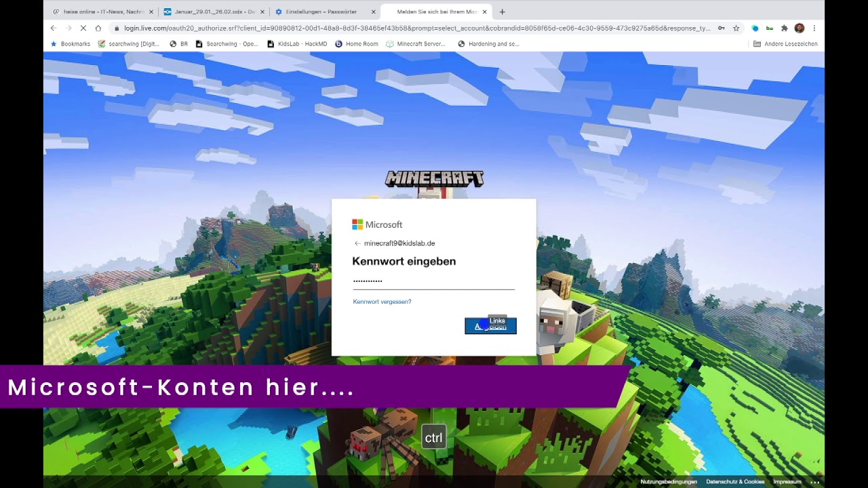Viewport: 868px width, 488px height.
Task: Click the Kennwort eingeben heading
Action: tap(404, 261)
